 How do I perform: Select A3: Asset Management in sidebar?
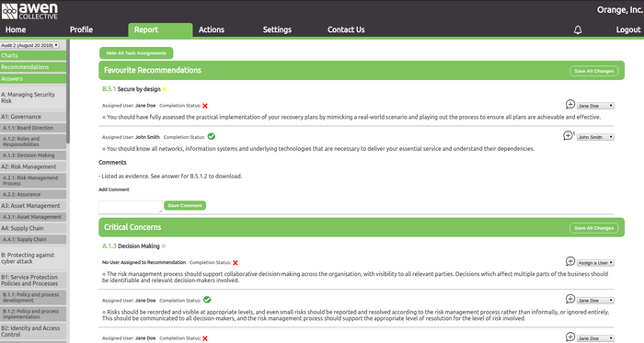(x=33, y=206)
